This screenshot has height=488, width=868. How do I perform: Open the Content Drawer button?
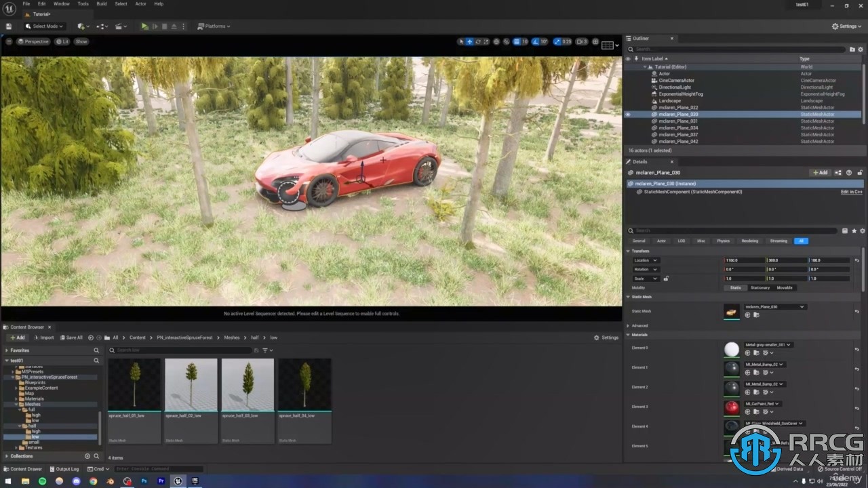click(x=22, y=469)
